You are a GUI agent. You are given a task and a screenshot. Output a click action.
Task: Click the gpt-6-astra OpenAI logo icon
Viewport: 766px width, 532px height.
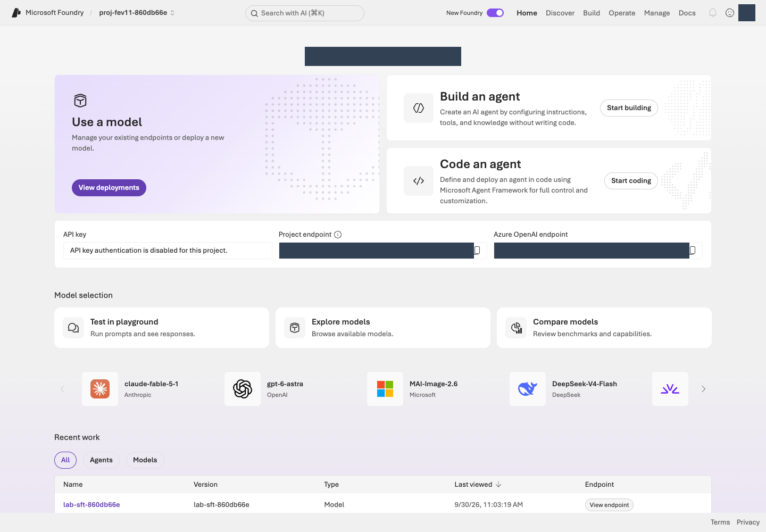[x=243, y=389]
